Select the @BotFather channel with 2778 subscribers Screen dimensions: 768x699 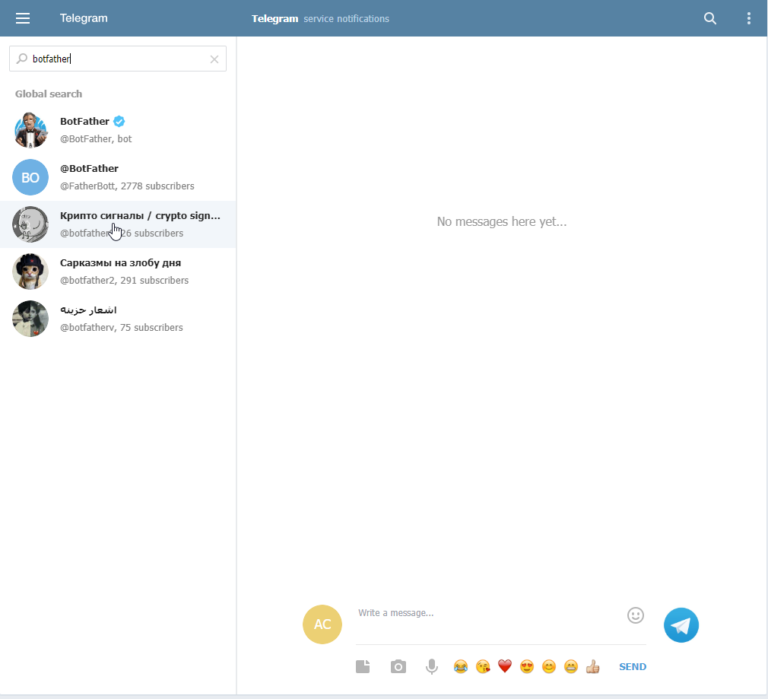pyautogui.click(x=118, y=177)
